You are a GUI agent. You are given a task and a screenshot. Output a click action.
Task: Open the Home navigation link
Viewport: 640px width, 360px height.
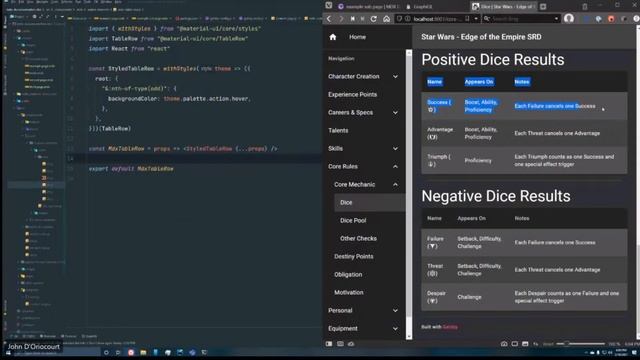click(x=358, y=37)
